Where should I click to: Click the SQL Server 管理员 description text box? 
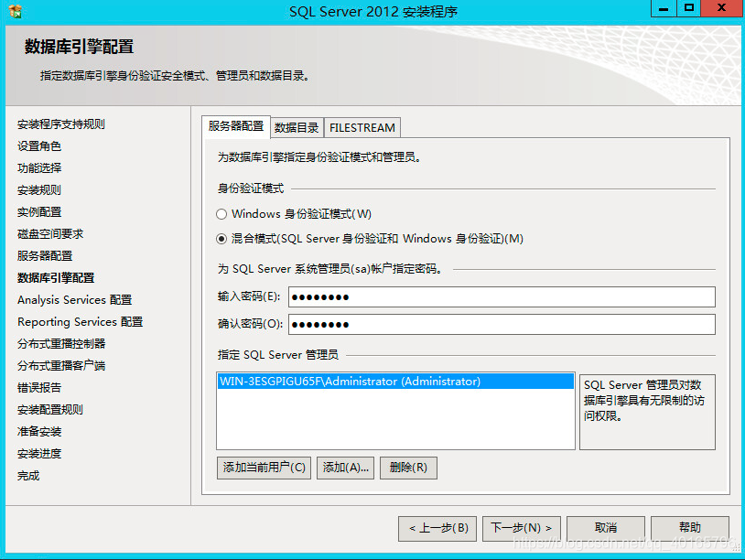(x=647, y=412)
